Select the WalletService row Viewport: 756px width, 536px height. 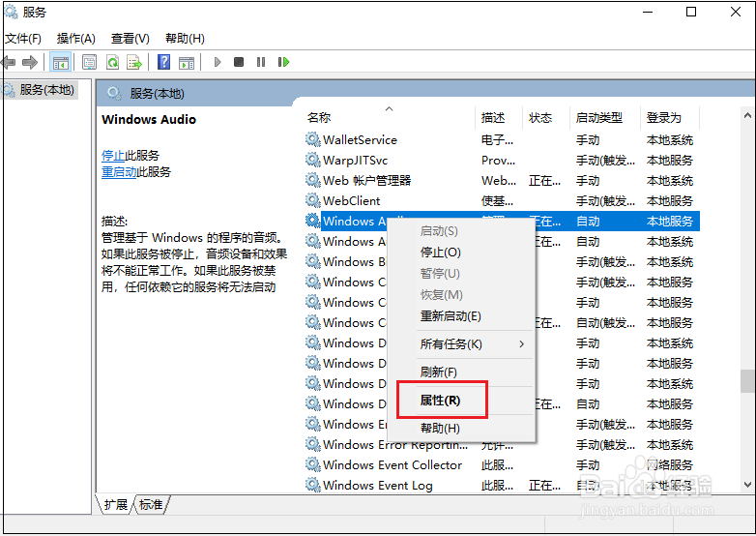coord(502,140)
